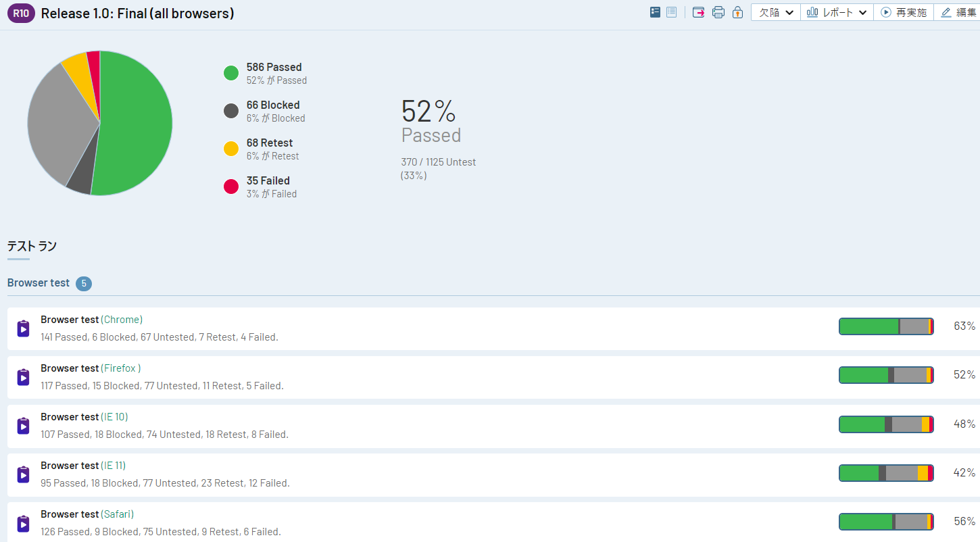Click the dark gray Blocked legend swatch

231,111
